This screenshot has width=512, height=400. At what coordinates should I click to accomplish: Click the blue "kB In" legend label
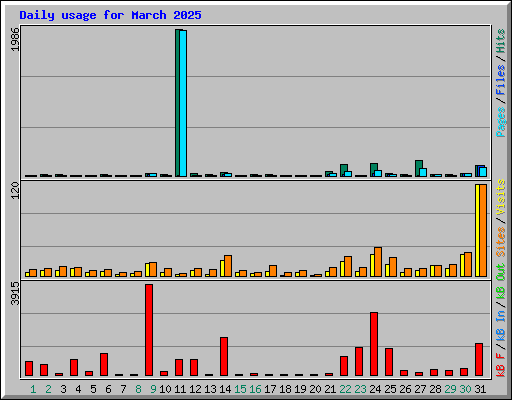tap(501, 325)
